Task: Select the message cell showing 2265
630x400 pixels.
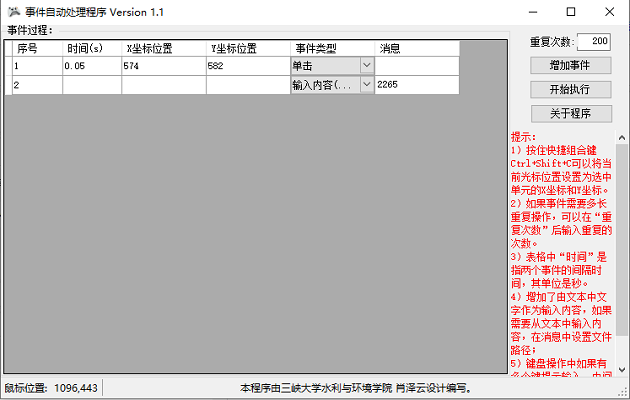Action: click(x=417, y=85)
